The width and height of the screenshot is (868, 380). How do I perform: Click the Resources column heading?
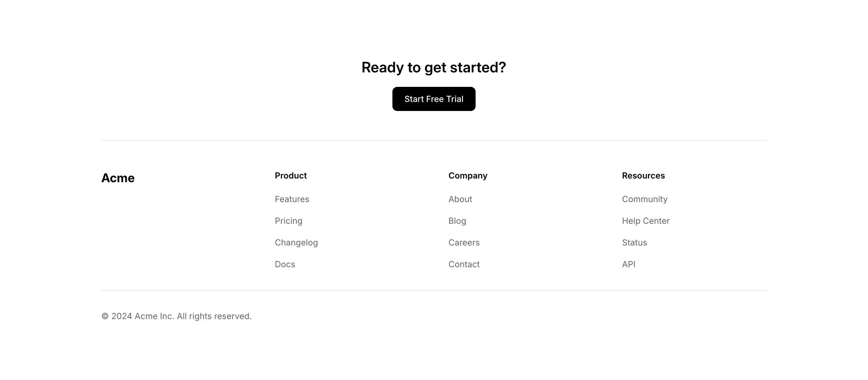(643, 176)
